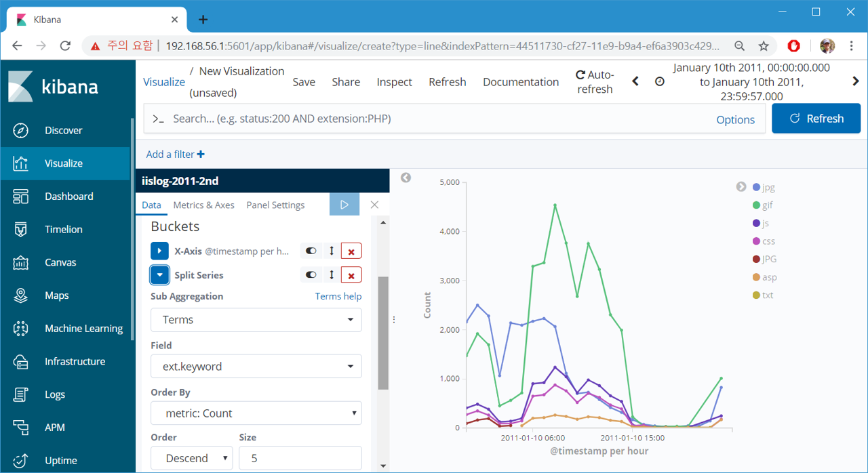Viewport: 868px width, 473px height.
Task: Switch to the Metrics & Axes tab
Action: (x=203, y=205)
